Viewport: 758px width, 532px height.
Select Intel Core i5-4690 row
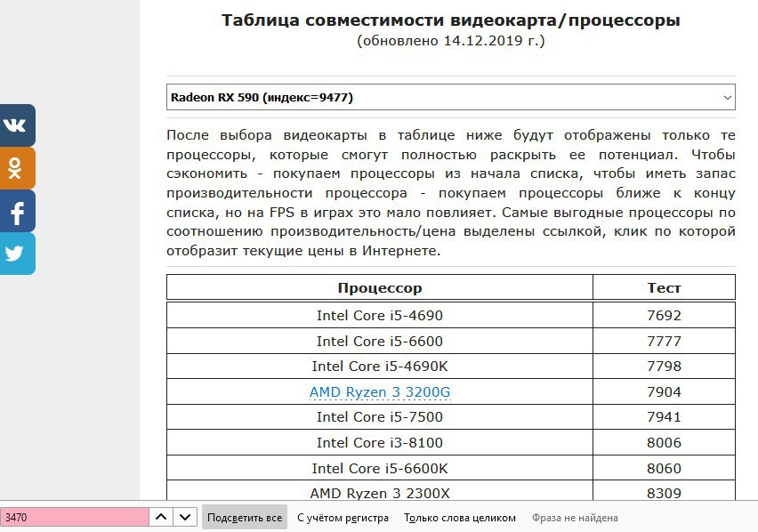point(450,316)
